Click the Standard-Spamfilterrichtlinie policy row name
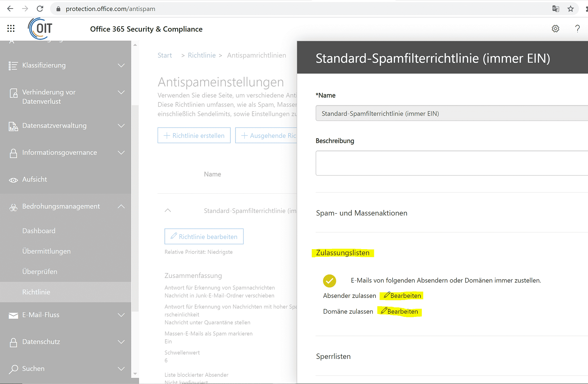This screenshot has width=588, height=384. coord(250,211)
